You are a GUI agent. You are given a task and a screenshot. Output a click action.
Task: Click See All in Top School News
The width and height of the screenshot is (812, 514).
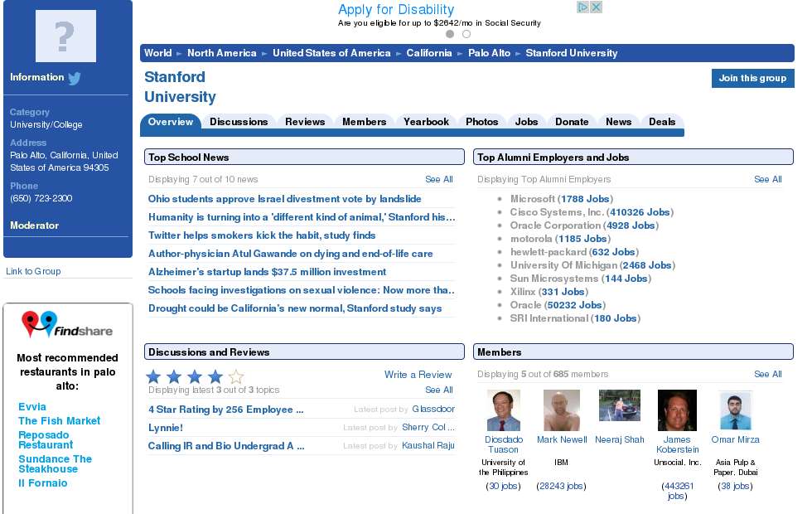438,179
